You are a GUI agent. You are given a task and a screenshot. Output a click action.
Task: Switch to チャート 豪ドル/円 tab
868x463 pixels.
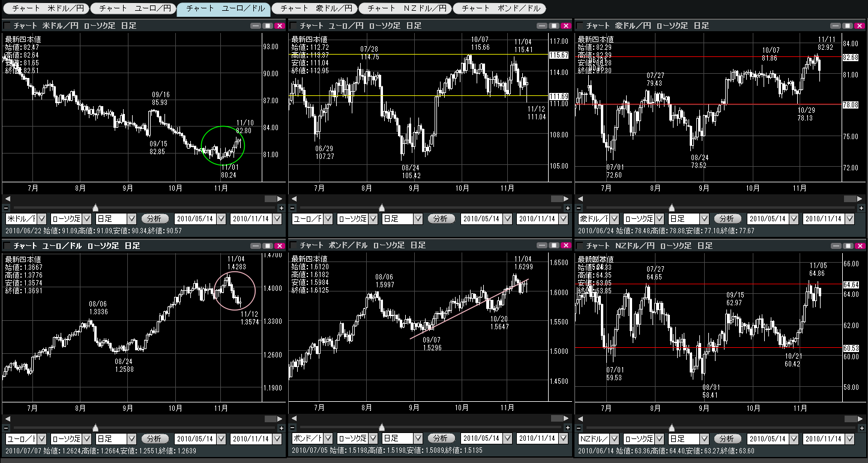point(313,8)
